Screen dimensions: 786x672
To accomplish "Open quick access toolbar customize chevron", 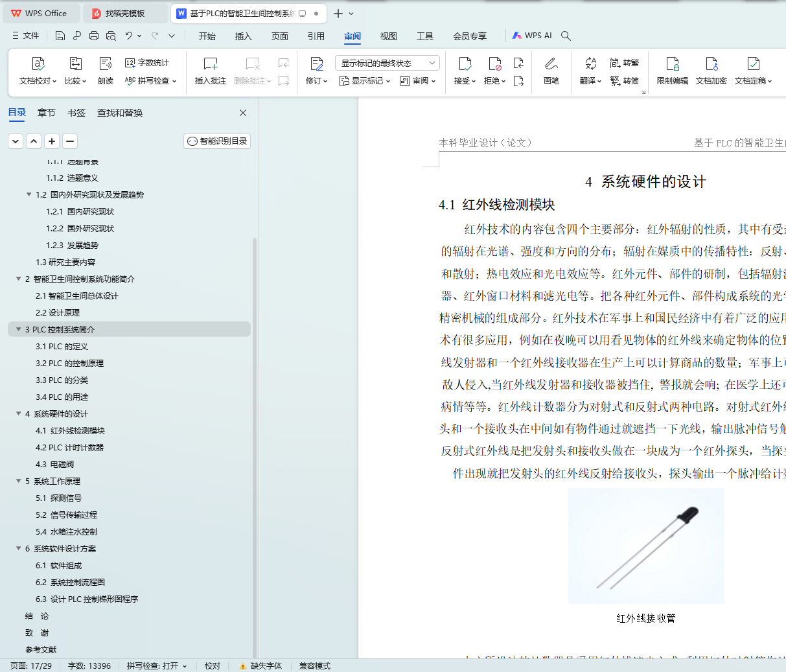I will click(172, 36).
